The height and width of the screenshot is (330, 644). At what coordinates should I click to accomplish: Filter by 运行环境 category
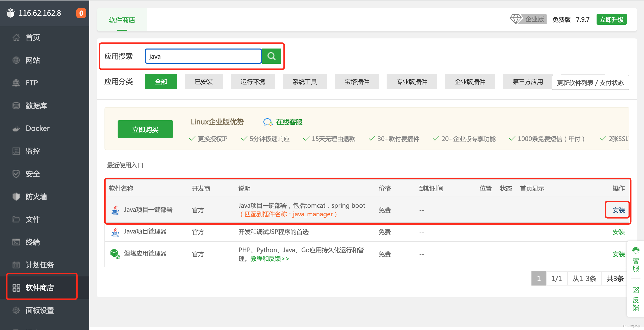[x=253, y=82]
